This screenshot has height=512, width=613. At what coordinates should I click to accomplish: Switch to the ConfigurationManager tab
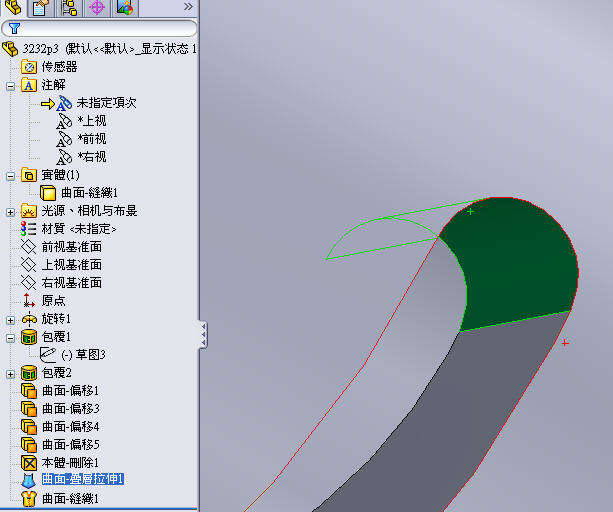pyautogui.click(x=69, y=7)
